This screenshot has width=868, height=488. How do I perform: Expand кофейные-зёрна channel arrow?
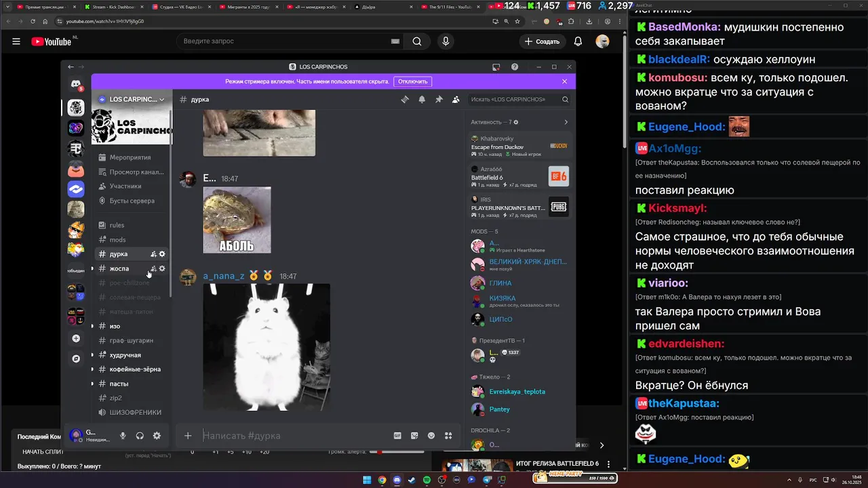point(92,369)
